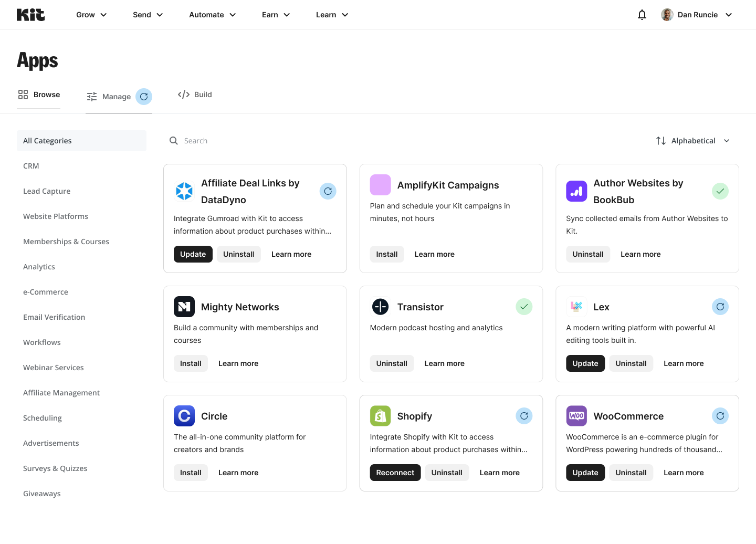The width and height of the screenshot is (756, 544).
Task: Select the Affiliate Management category
Action: click(x=81, y=393)
